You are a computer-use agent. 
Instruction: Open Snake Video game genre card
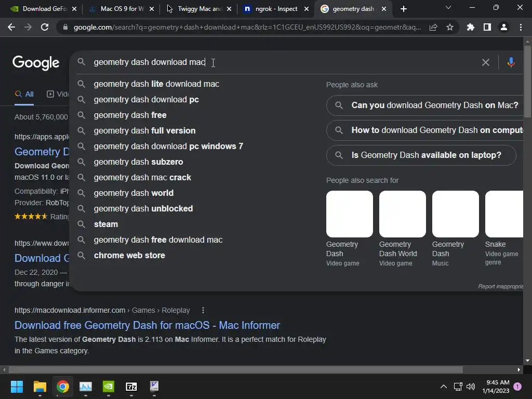click(x=504, y=229)
